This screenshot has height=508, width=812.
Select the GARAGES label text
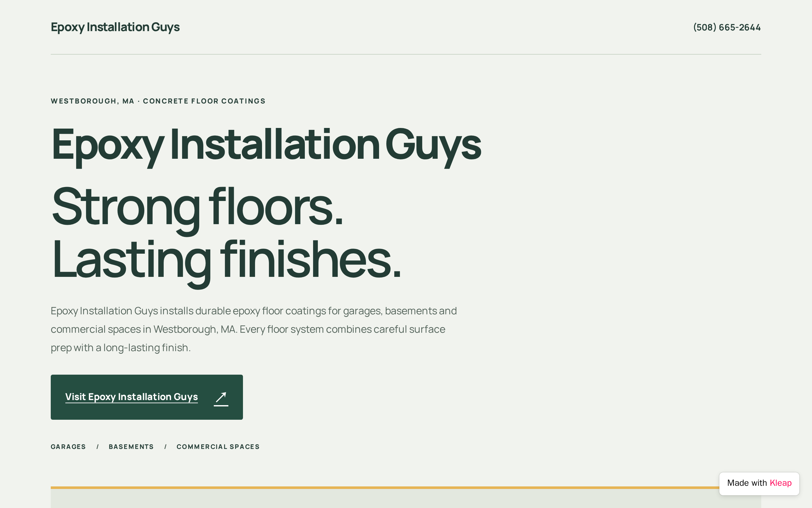tap(68, 446)
